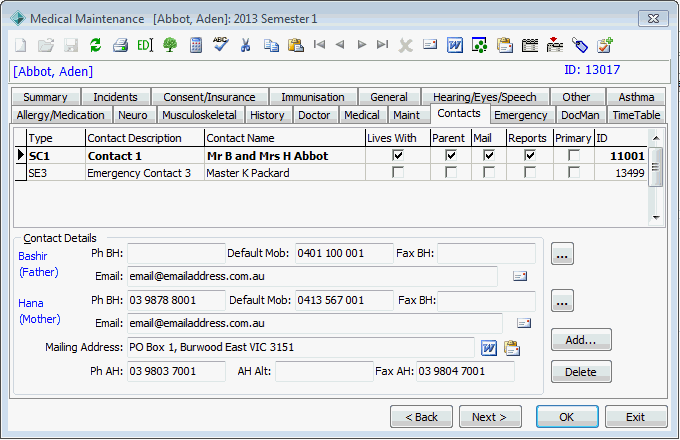Click ellipsis button beside Hana's Fax BH
The height and width of the screenshot is (440, 680).
tap(562, 301)
